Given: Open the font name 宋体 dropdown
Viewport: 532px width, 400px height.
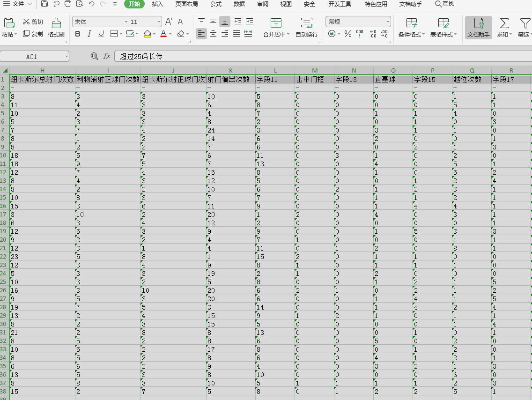Looking at the screenshot, I should tap(126, 22).
